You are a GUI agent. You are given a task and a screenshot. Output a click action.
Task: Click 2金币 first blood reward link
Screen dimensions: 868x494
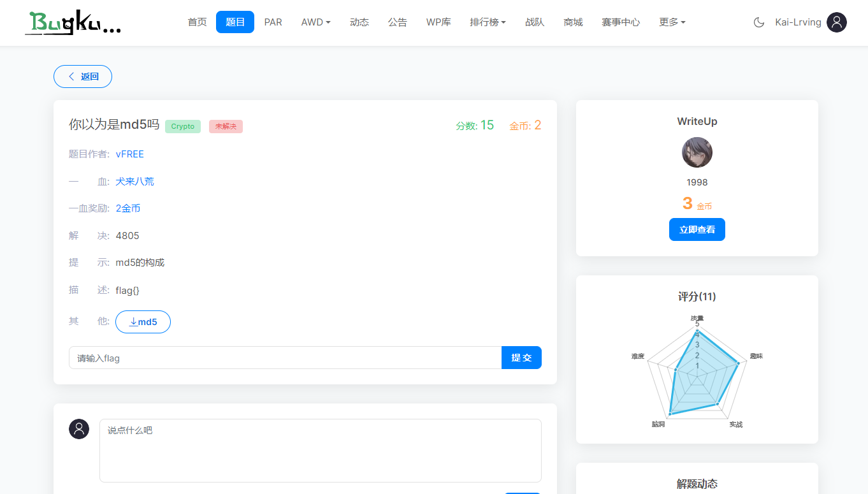click(x=128, y=208)
